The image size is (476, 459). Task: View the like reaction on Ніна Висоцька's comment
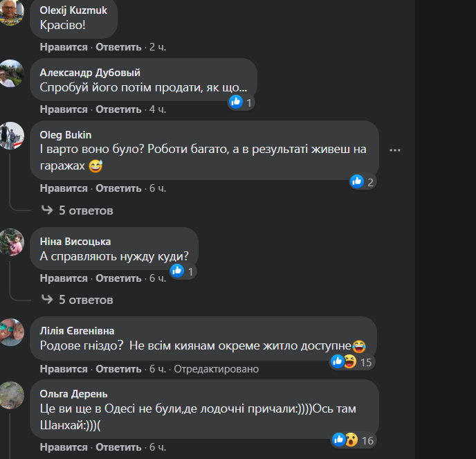(x=177, y=271)
